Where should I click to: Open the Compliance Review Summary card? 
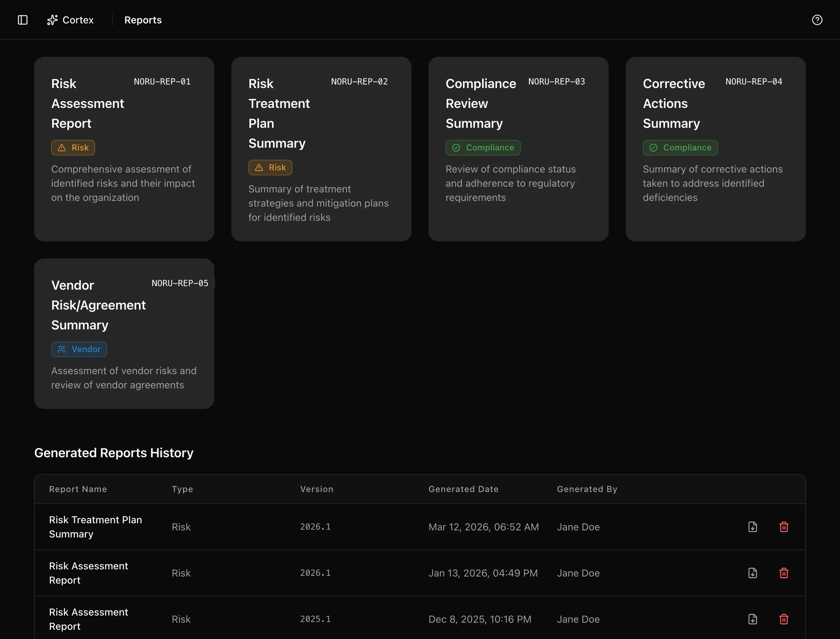coord(519,149)
